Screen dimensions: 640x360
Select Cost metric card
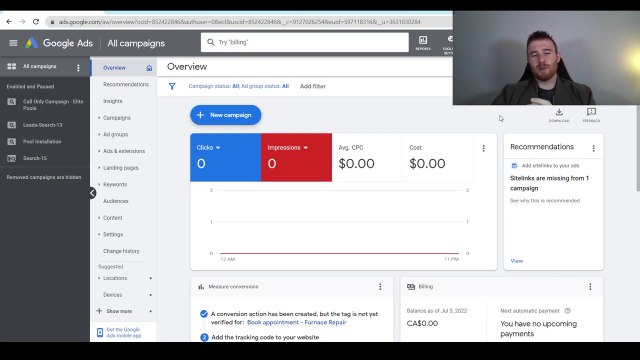[438, 157]
